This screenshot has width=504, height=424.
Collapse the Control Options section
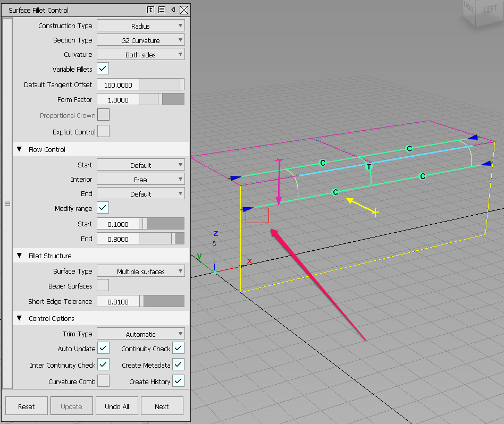tap(20, 318)
